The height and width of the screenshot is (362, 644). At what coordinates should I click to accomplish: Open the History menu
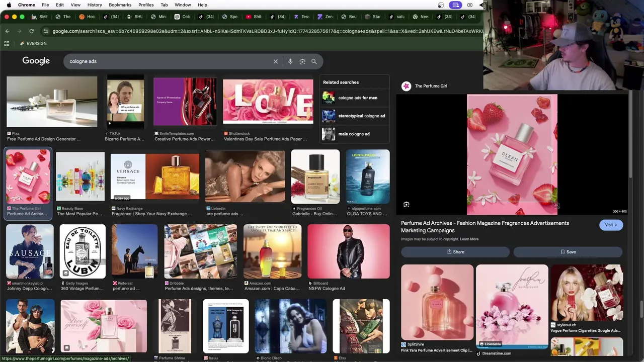coord(95,5)
